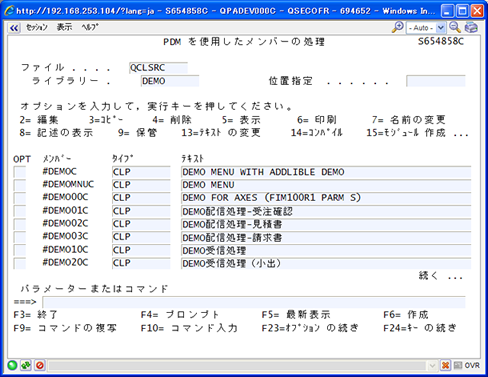The height and width of the screenshot is (377, 488).
Task: Click F3= 終了 function key
Action: [36, 314]
